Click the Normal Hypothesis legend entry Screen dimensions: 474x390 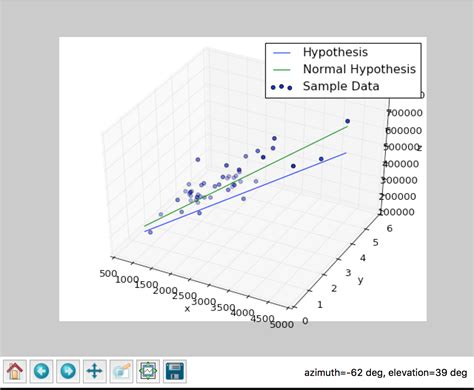(359, 69)
